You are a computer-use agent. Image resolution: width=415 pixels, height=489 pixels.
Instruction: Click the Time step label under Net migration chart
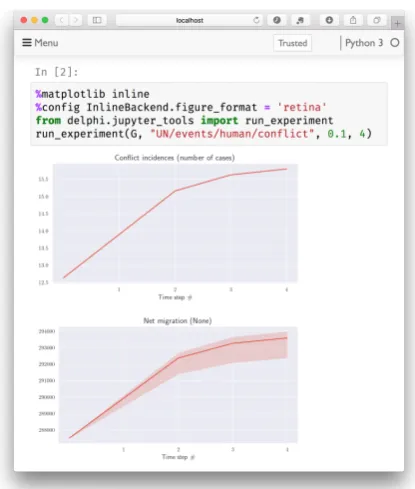coord(178,457)
